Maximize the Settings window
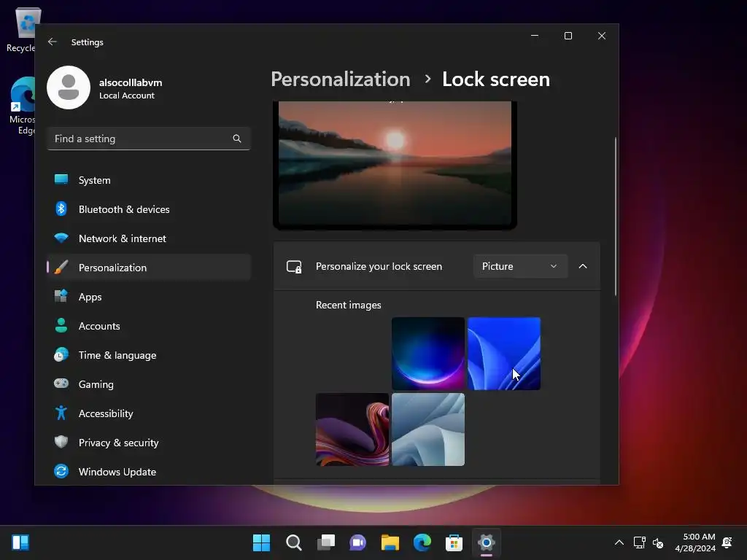This screenshot has width=747, height=560. (568, 36)
